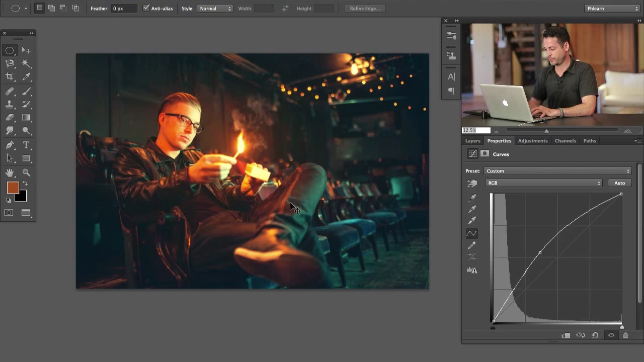
Task: Open the character panel icon
Action: [451, 77]
